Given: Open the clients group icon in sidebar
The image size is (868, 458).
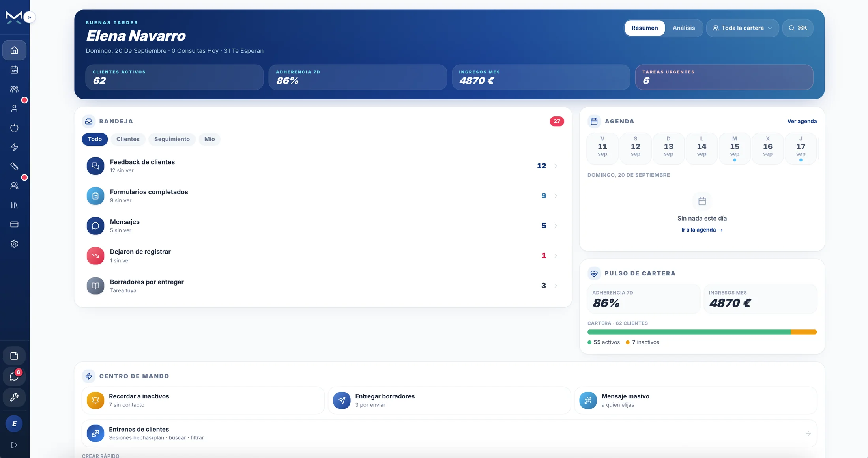Looking at the screenshot, I should [14, 89].
